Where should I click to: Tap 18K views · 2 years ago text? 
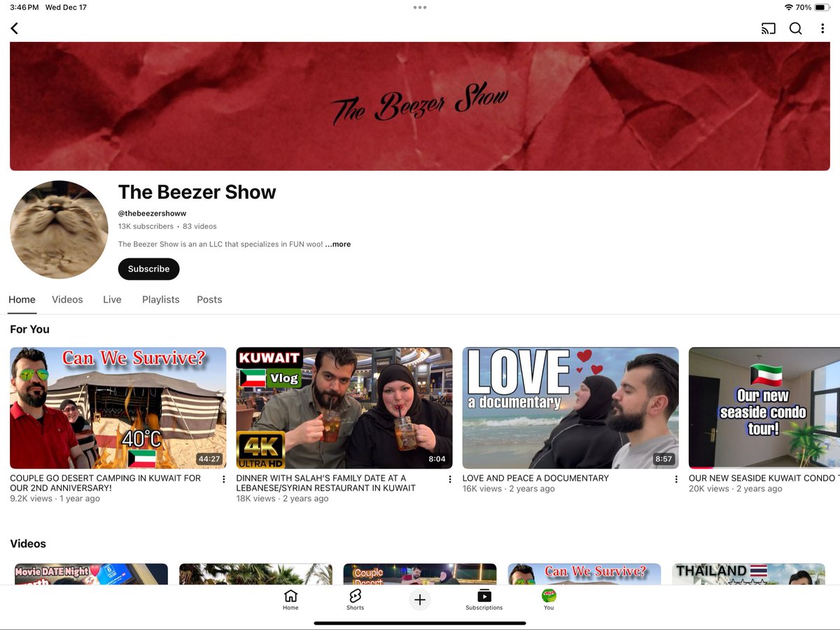click(282, 498)
